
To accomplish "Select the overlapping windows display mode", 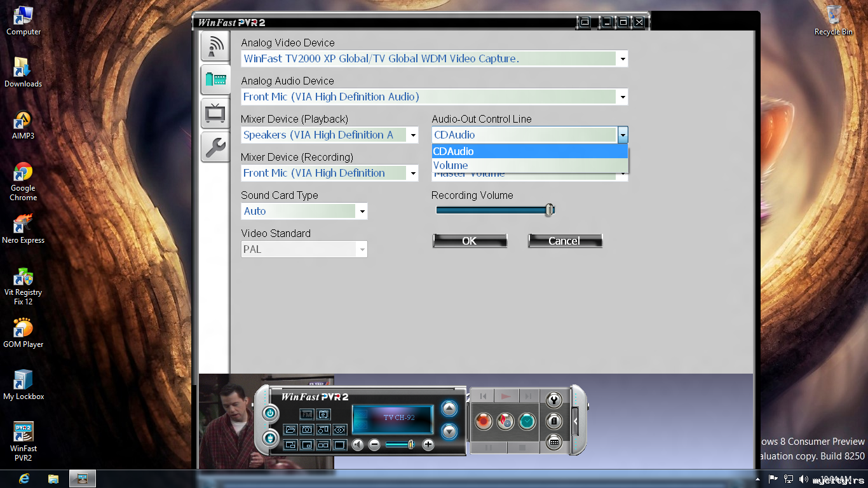I will click(290, 445).
